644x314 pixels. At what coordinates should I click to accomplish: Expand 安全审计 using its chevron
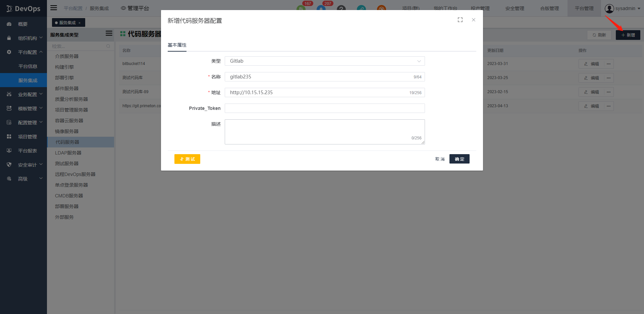tap(41, 165)
